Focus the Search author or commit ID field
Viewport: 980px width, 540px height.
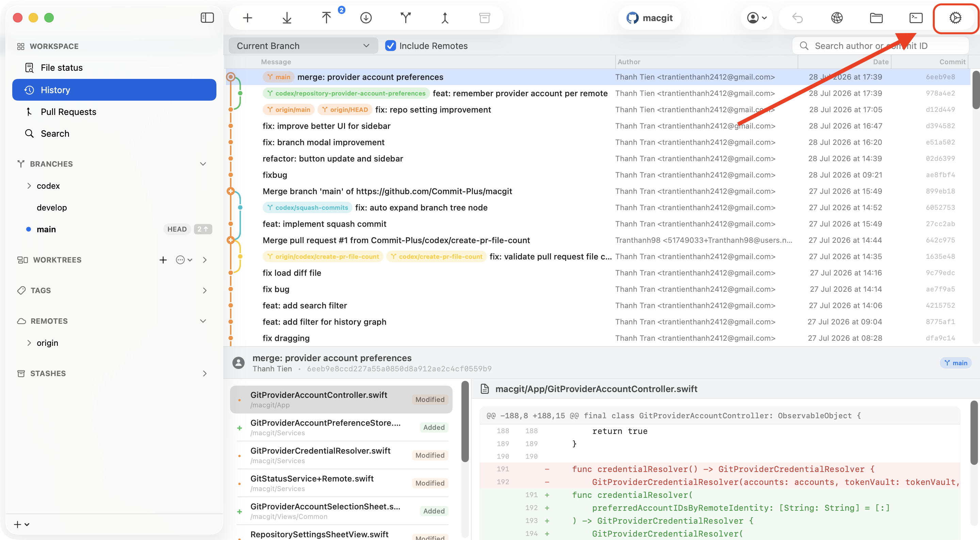[x=880, y=46]
